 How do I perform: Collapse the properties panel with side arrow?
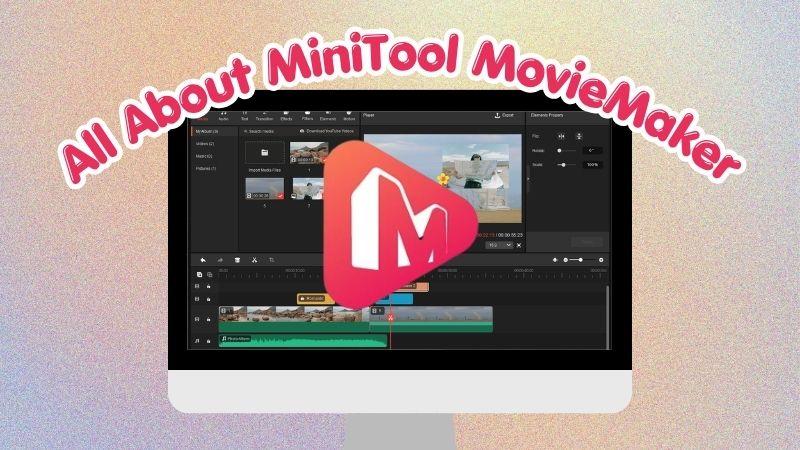coord(528,179)
